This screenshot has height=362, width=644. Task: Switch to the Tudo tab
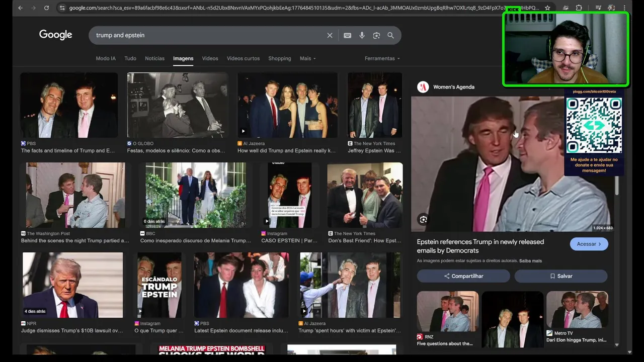[x=130, y=58]
